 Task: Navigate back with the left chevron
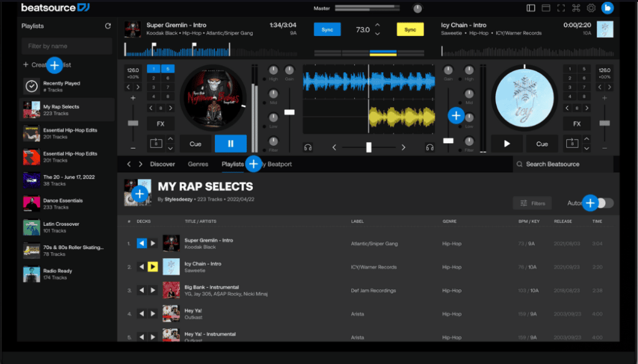coord(129,164)
